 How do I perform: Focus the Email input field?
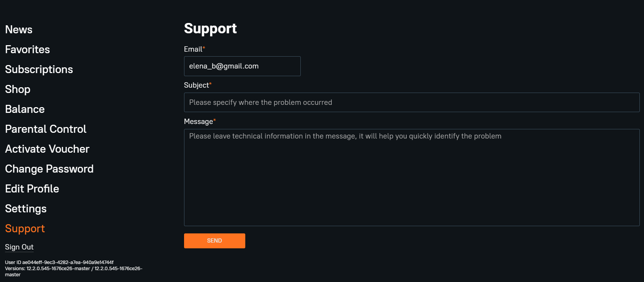pos(242,66)
